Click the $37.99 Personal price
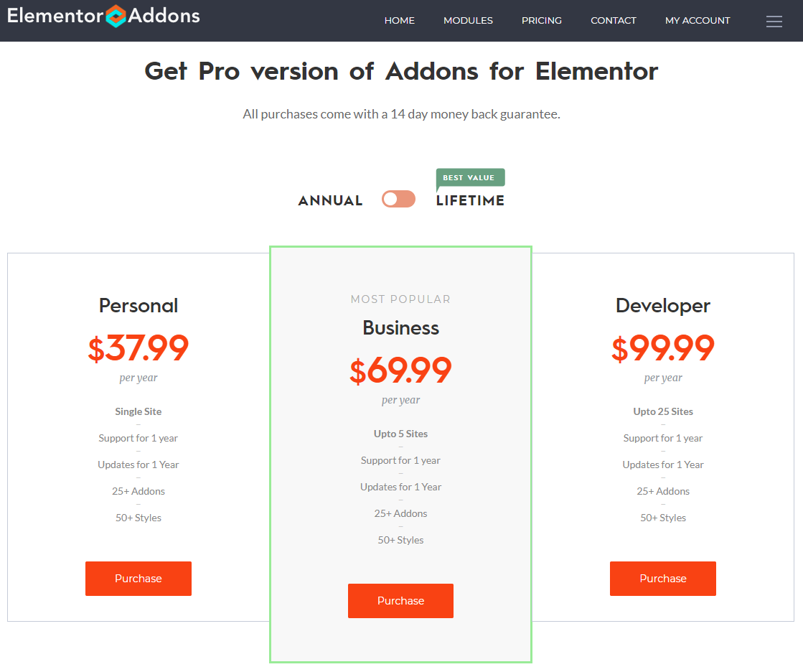Viewport: 803px width, 672px height. coord(138,348)
